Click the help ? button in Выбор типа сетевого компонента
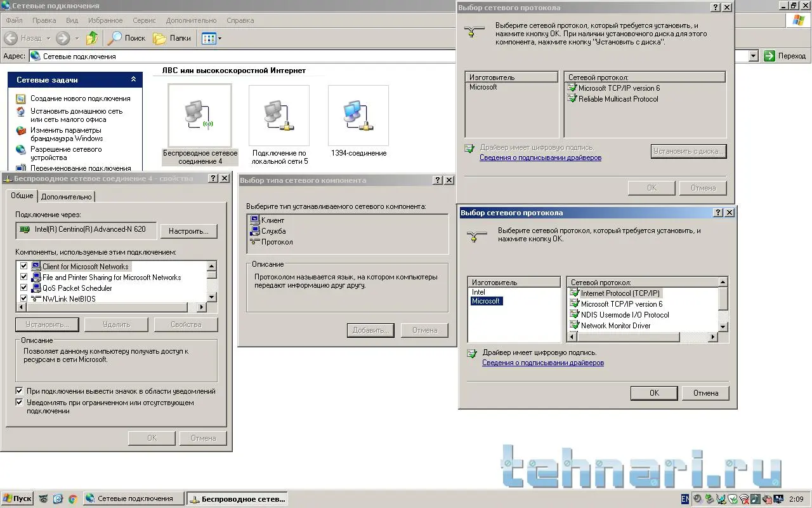 pos(438,180)
